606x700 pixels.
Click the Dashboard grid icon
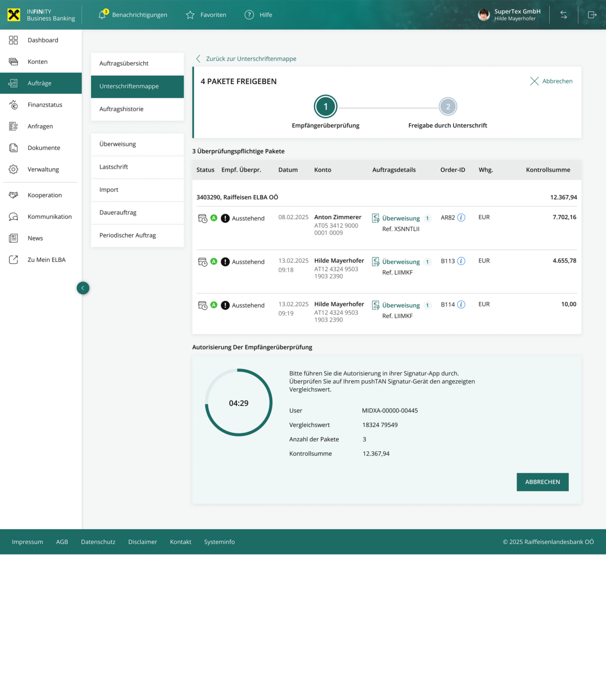[x=13, y=40]
